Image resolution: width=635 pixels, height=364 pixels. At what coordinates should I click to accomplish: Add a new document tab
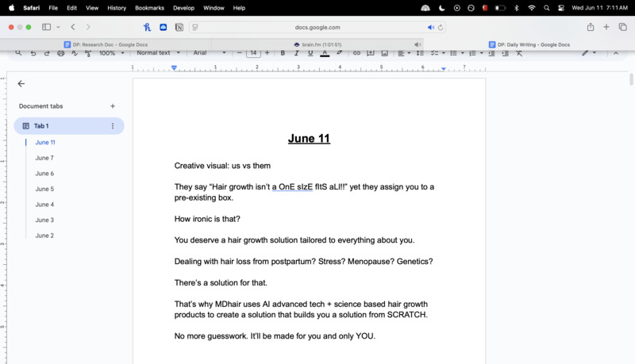point(113,106)
